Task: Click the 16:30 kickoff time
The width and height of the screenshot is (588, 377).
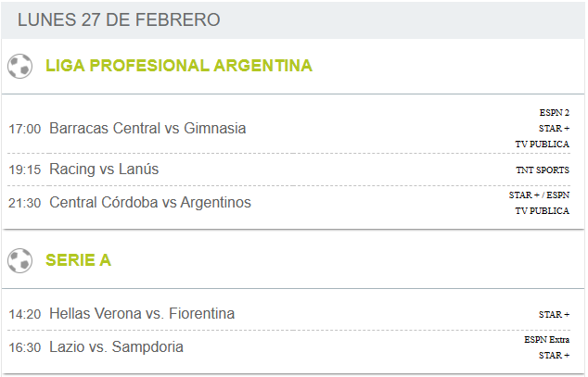Action: (x=25, y=347)
